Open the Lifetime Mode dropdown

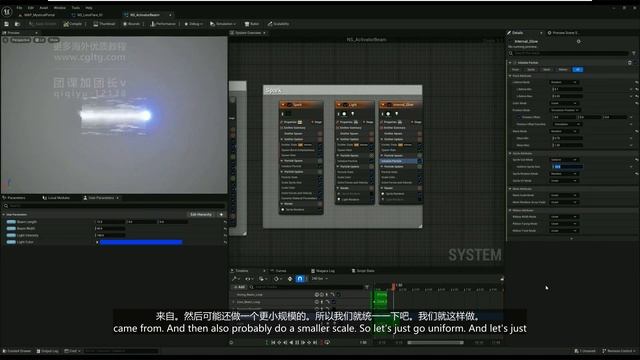tap(564, 82)
